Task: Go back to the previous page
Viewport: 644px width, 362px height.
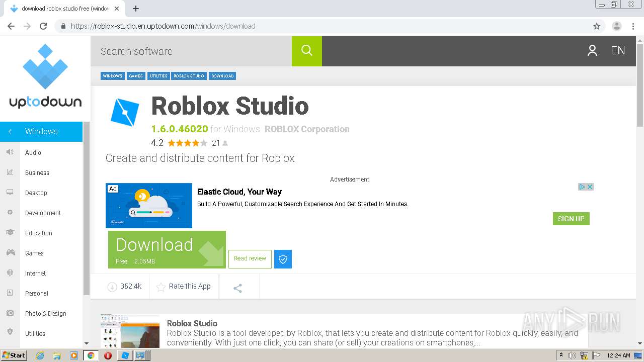Action: point(11,26)
